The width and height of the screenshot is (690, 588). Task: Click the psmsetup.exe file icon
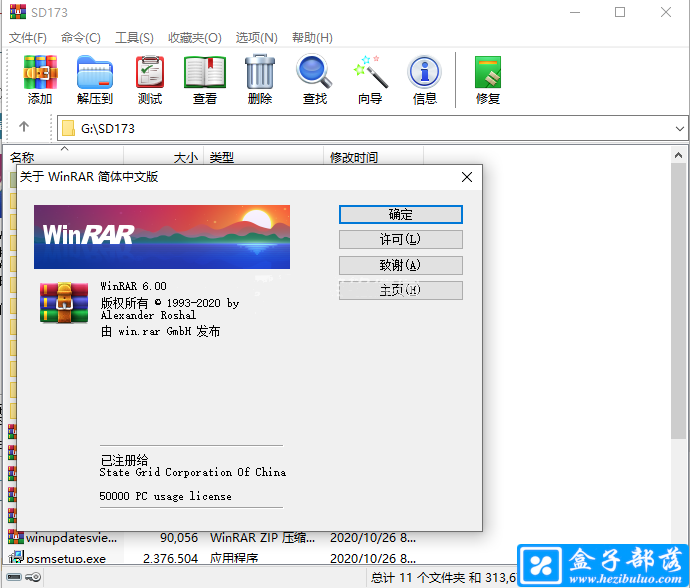coord(16,557)
